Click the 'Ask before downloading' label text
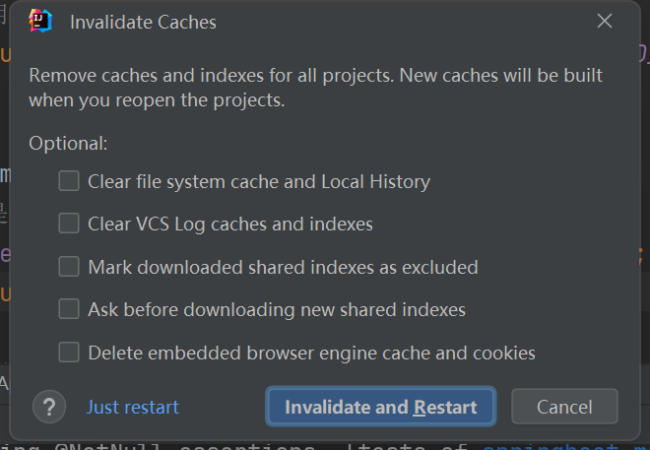This screenshot has width=650, height=450. (277, 310)
